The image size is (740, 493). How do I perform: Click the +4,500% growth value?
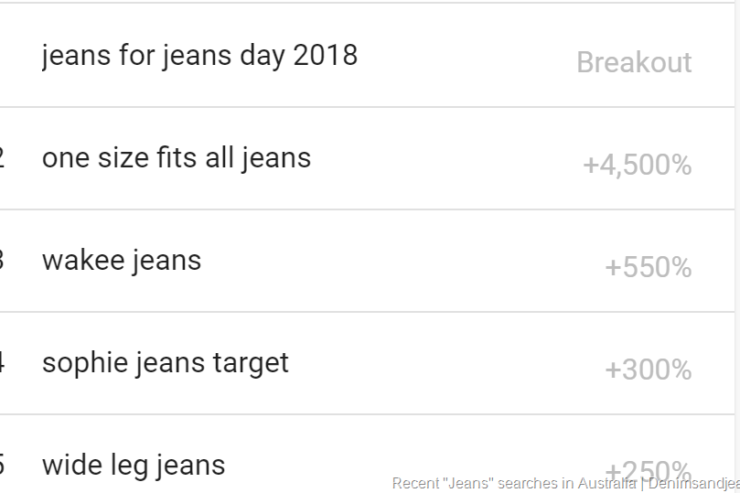[x=637, y=165]
